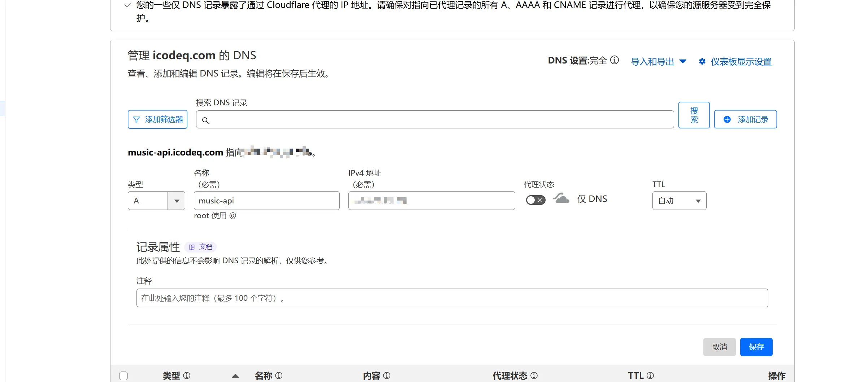Toggle the 代理状态 proxy switch
The height and width of the screenshot is (382, 868).
coord(535,200)
